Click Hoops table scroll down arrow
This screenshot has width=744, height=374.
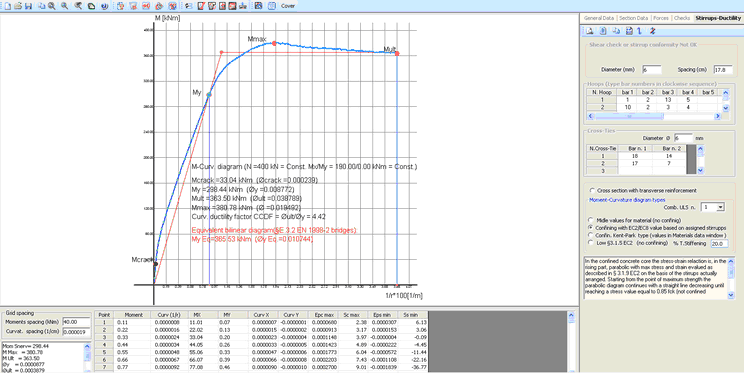point(725,108)
